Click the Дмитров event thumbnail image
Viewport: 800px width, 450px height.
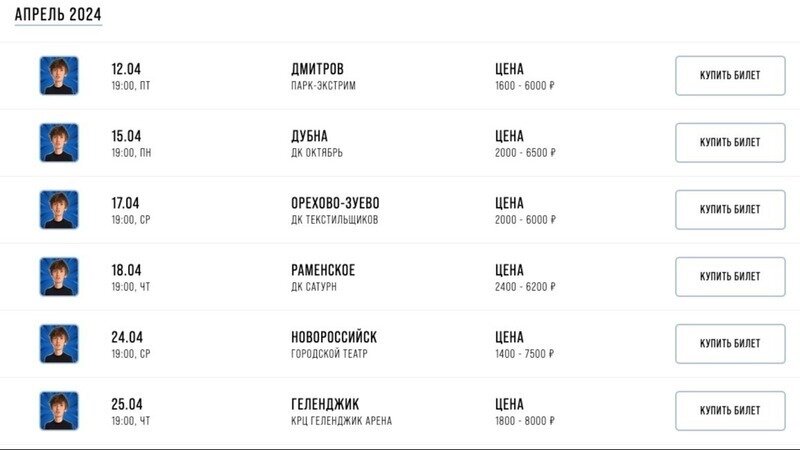(x=59, y=76)
